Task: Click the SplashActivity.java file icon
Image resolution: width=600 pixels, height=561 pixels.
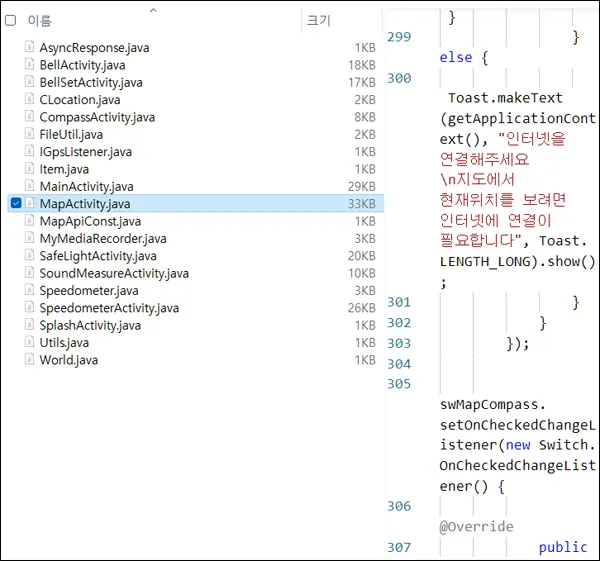Action: click(29, 324)
